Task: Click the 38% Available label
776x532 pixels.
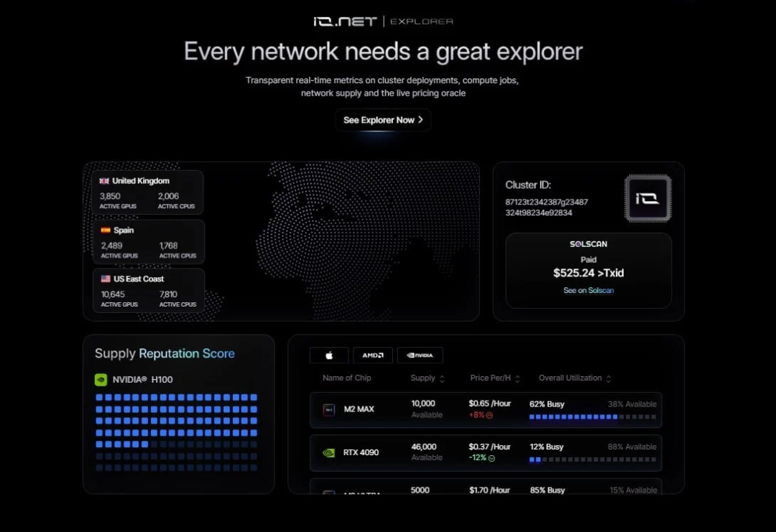Action: [x=632, y=404]
